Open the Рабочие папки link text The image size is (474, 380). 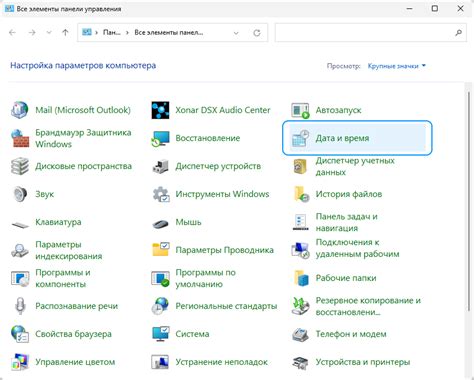346,278
